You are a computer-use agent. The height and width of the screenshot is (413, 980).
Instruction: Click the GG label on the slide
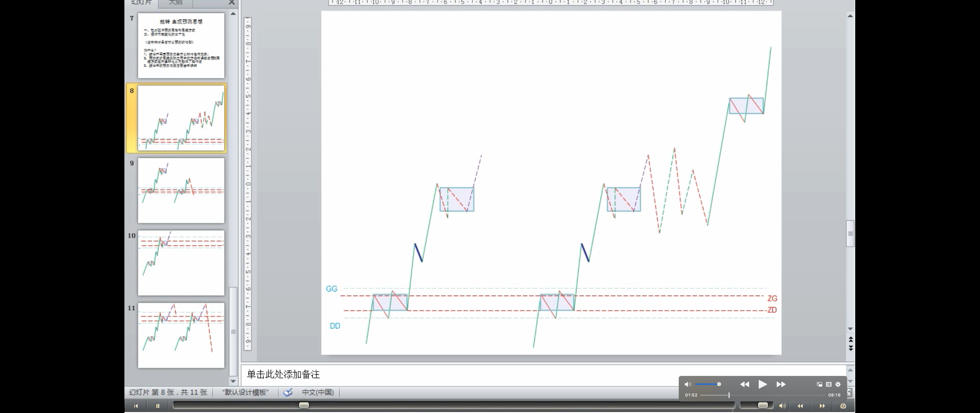point(332,289)
